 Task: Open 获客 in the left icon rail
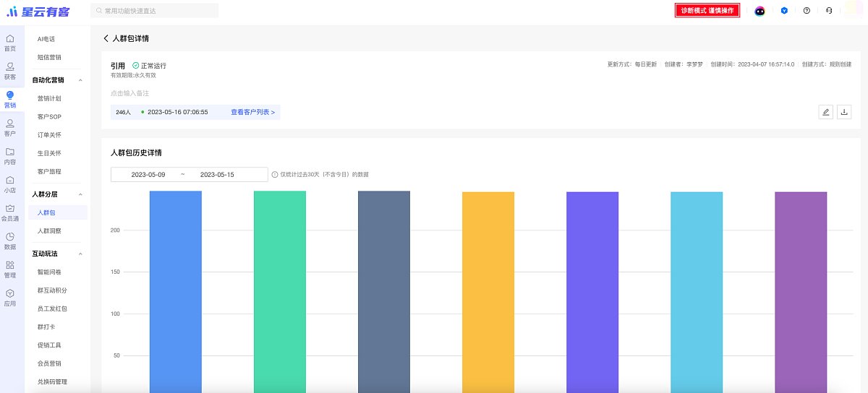pyautogui.click(x=10, y=71)
